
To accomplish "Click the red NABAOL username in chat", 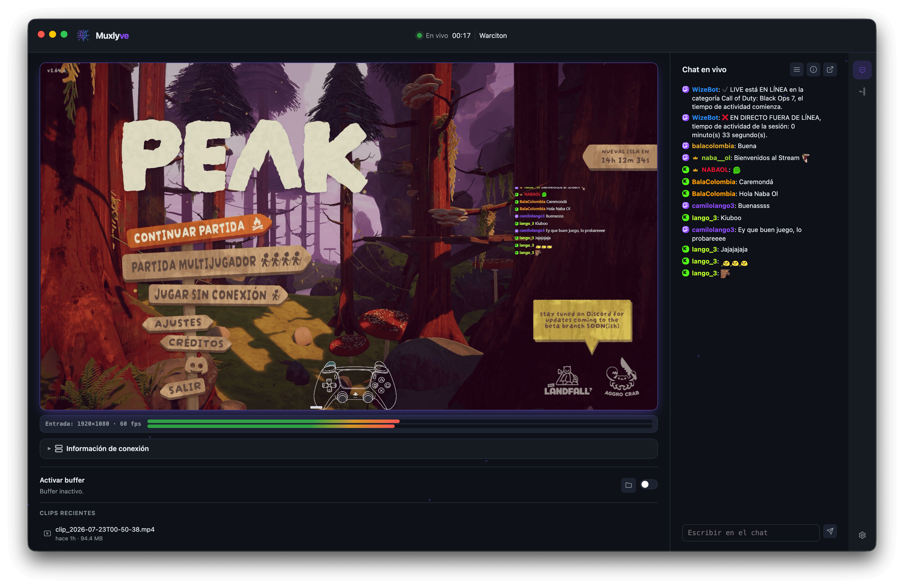I will 715,170.
